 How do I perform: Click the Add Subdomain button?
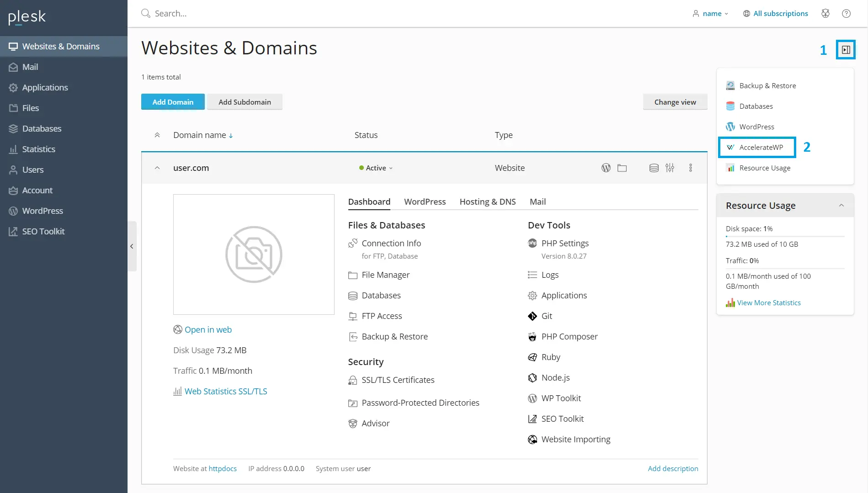tap(245, 102)
